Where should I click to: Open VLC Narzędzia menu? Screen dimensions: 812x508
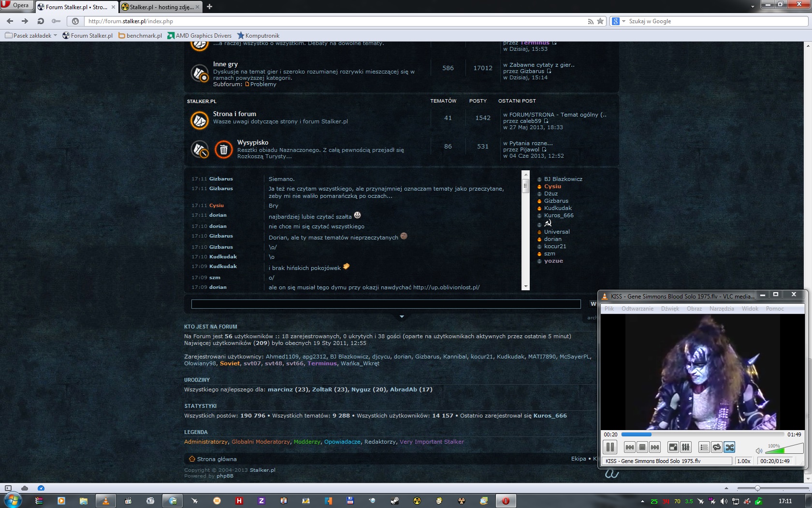721,309
